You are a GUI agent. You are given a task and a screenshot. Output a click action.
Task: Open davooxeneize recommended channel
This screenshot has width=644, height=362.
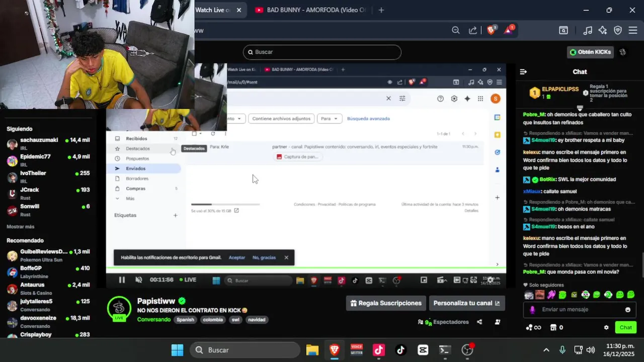coord(48,321)
